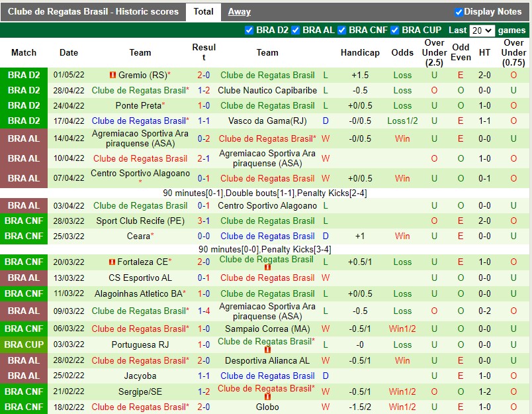Open Clube Nautico Capibaribe team link
This screenshot has height=414, width=532.
point(267,90)
